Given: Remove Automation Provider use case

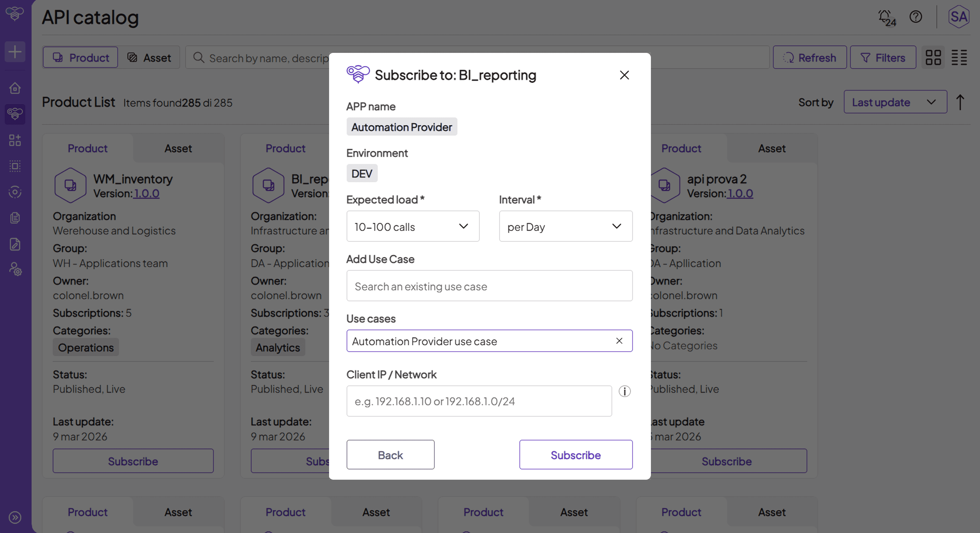Looking at the screenshot, I should coord(619,341).
